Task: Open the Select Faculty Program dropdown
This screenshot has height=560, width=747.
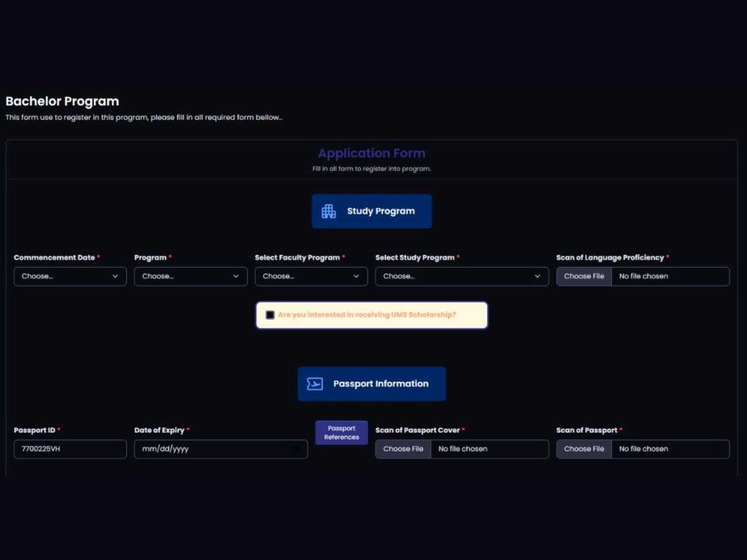Action: (x=311, y=276)
